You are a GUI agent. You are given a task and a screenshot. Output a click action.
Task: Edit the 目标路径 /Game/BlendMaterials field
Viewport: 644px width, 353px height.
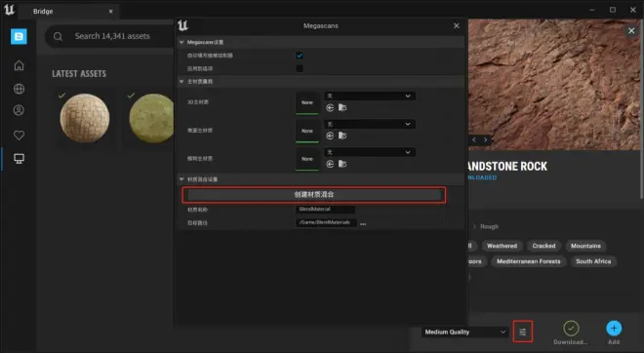(326, 222)
